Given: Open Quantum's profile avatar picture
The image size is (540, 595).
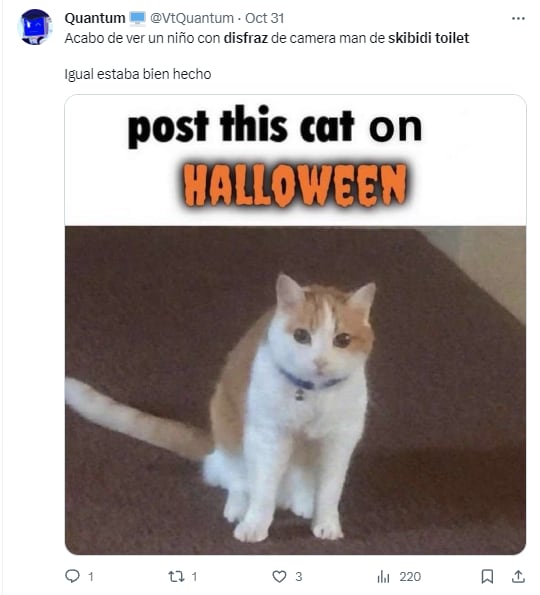Looking at the screenshot, I should (x=35, y=27).
